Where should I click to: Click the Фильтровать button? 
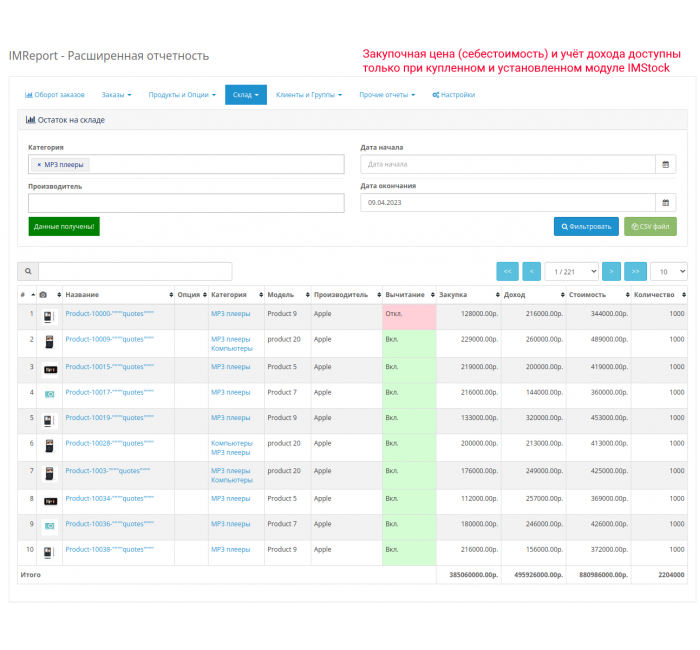tap(586, 226)
